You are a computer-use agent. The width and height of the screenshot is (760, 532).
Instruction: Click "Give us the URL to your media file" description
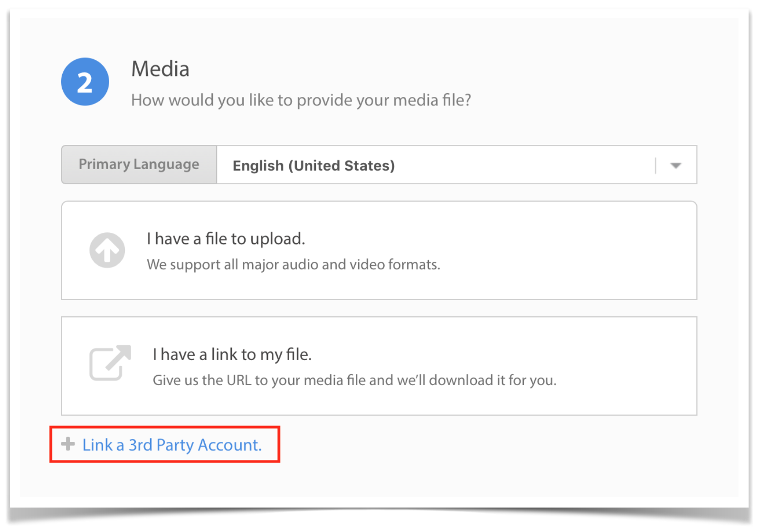click(354, 380)
